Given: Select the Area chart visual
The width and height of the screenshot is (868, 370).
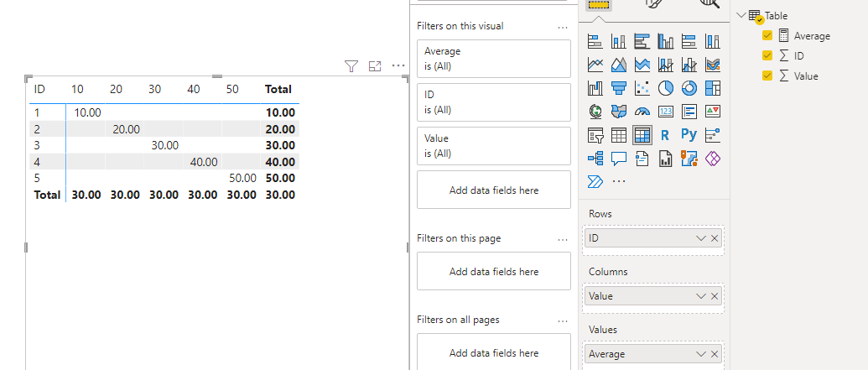Looking at the screenshot, I should click(x=618, y=65).
